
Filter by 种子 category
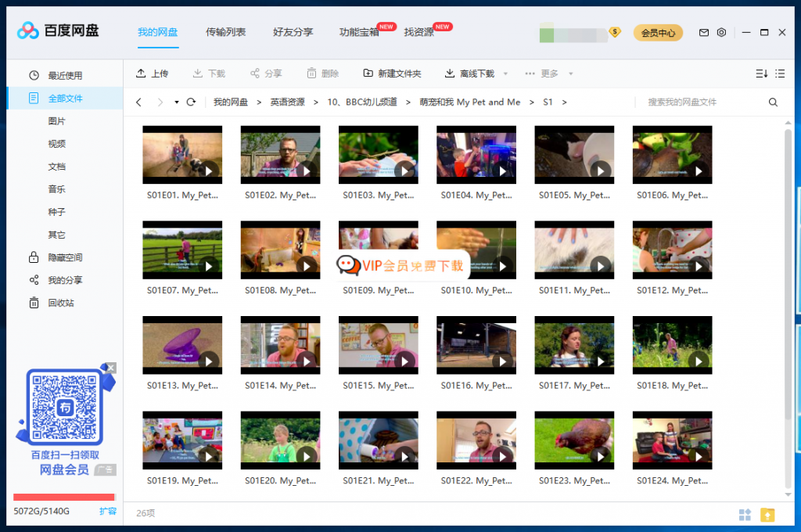tap(56, 212)
